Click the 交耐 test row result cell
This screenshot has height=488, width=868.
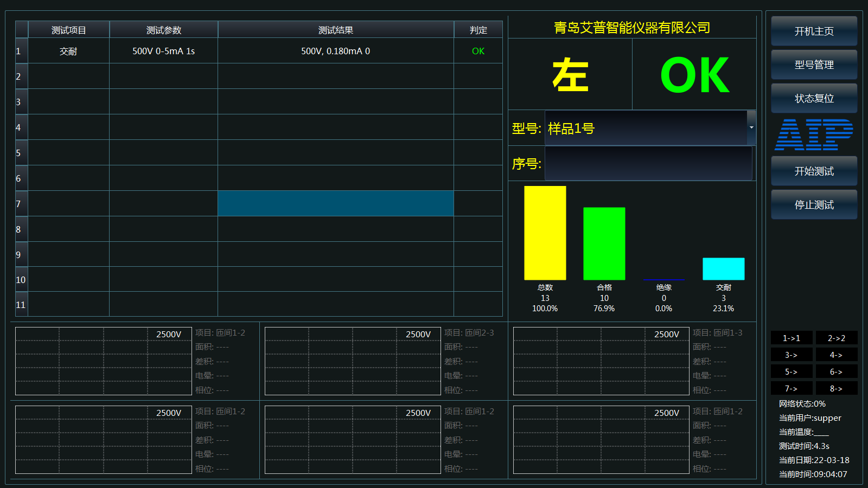(336, 51)
